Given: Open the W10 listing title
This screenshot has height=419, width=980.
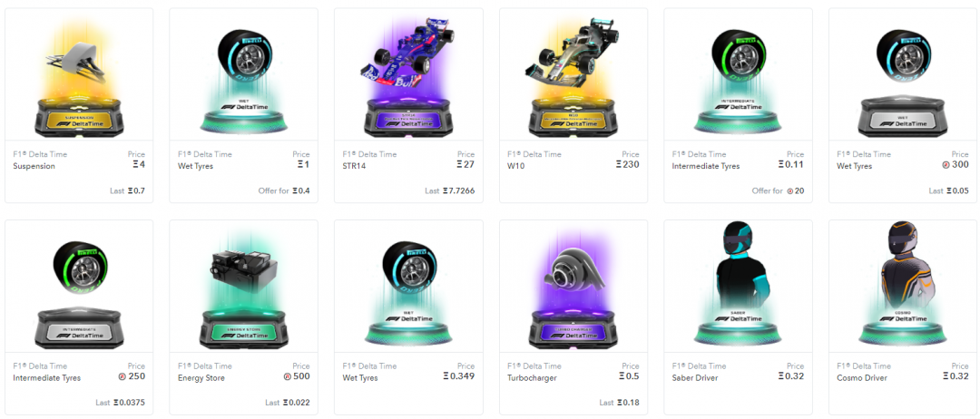Looking at the screenshot, I should (515, 166).
